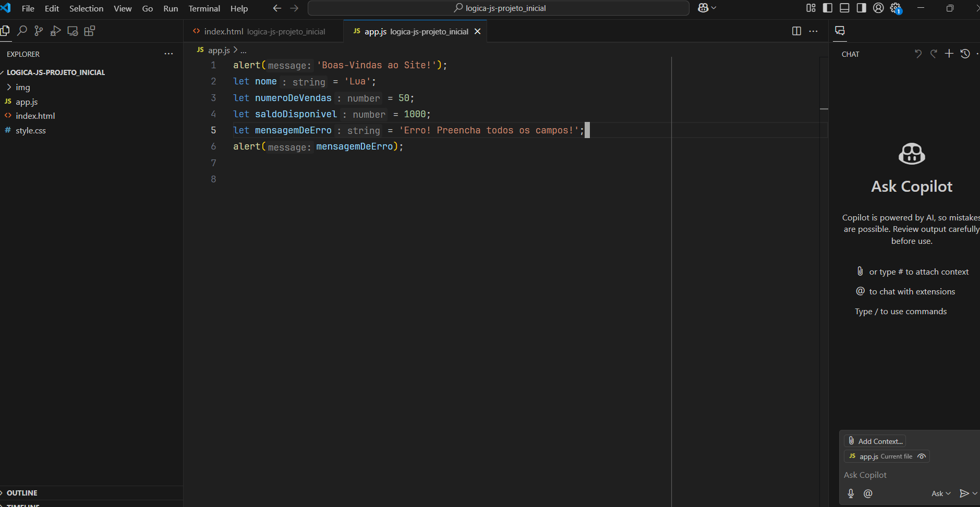Click the Go Forward navigation arrow
The height and width of the screenshot is (507, 980).
click(294, 8)
